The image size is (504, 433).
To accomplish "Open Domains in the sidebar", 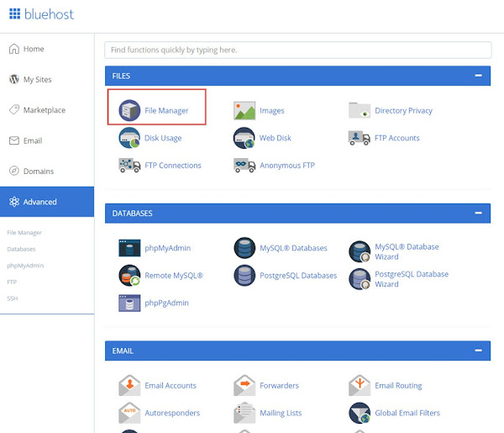I will coord(47,172).
